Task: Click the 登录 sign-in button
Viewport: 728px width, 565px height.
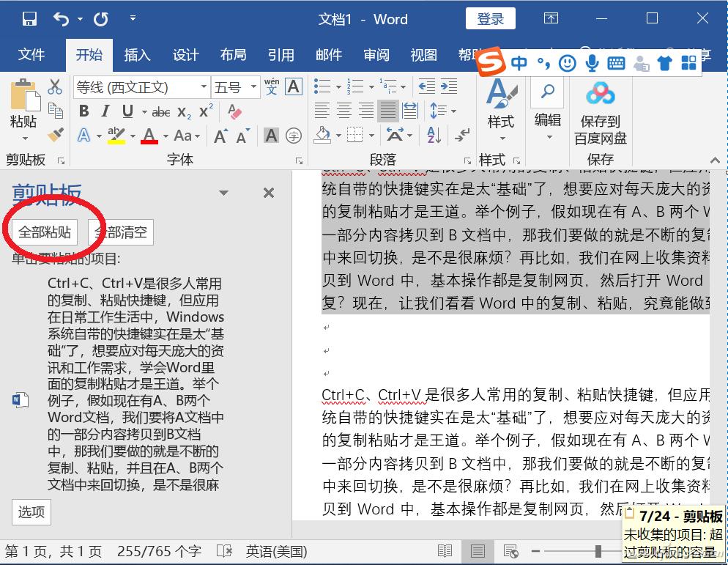Action: [490, 19]
